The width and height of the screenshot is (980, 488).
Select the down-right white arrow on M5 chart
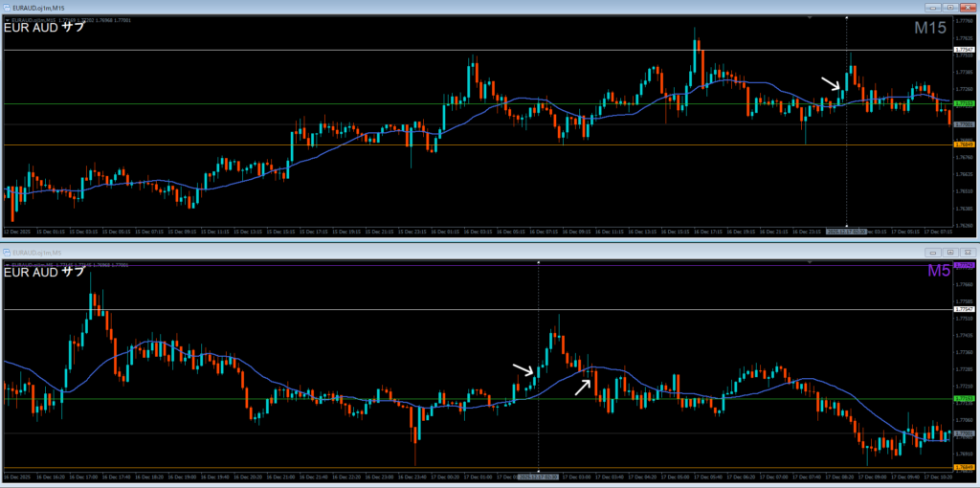point(523,369)
